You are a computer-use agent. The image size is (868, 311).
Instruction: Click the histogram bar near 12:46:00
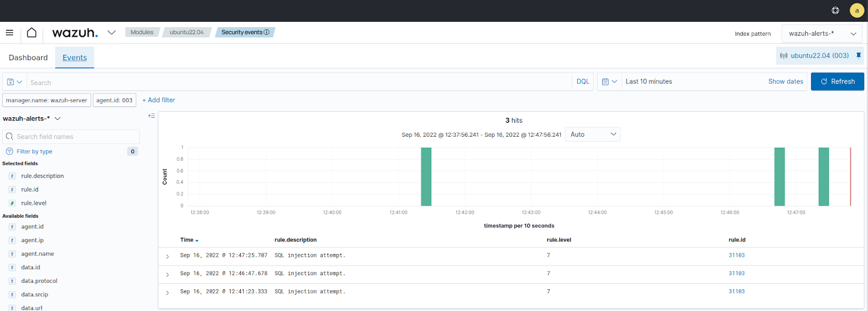click(x=780, y=176)
